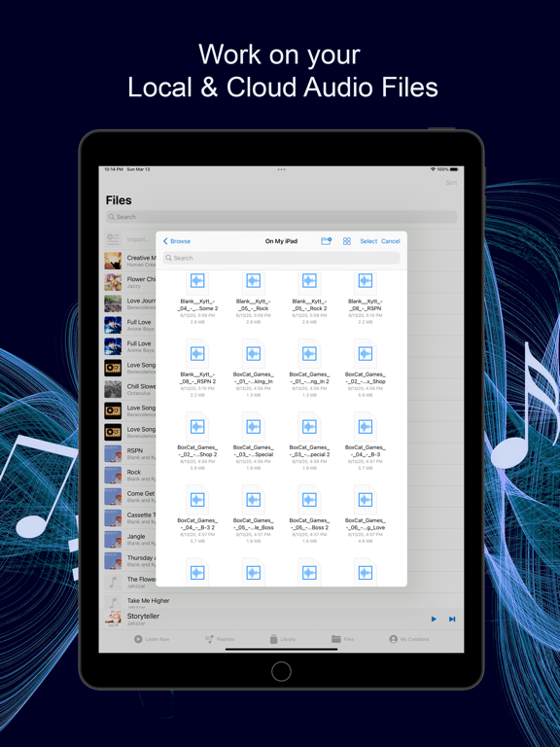Switch to Library tab
Viewport: 560px width, 747px height.
click(x=283, y=639)
